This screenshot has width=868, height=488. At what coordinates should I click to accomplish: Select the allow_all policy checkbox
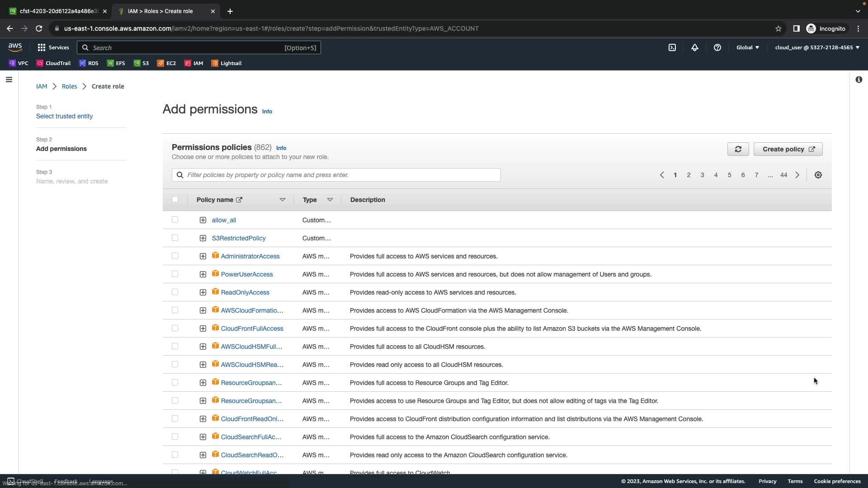[175, 220]
